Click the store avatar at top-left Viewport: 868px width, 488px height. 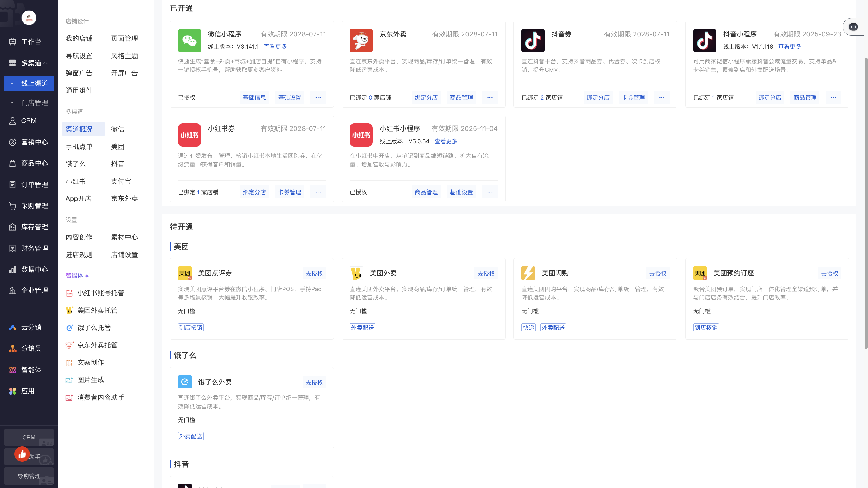click(29, 18)
